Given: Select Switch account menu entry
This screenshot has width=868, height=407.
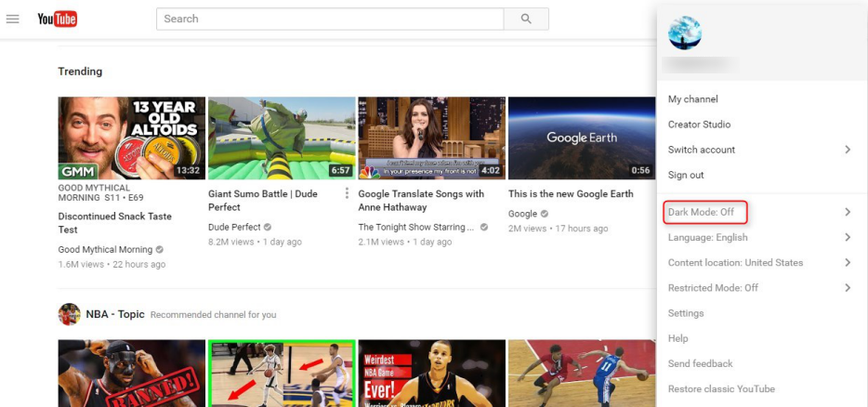Looking at the screenshot, I should [702, 150].
